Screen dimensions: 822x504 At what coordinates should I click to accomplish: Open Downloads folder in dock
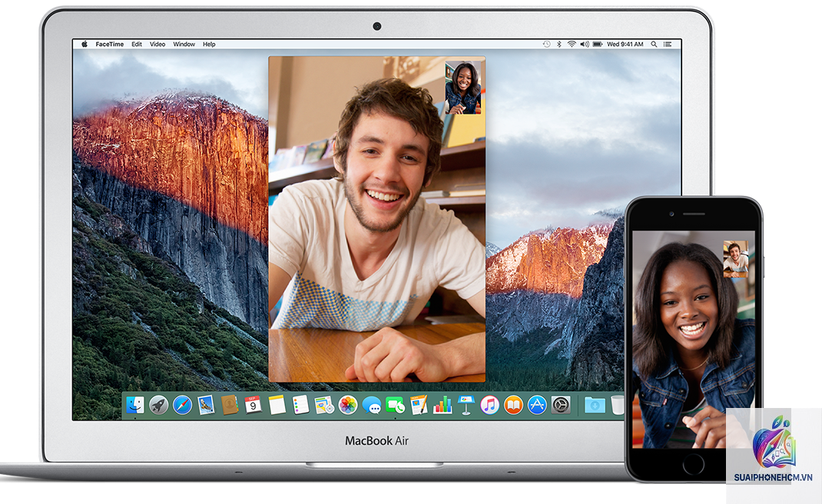coord(595,405)
